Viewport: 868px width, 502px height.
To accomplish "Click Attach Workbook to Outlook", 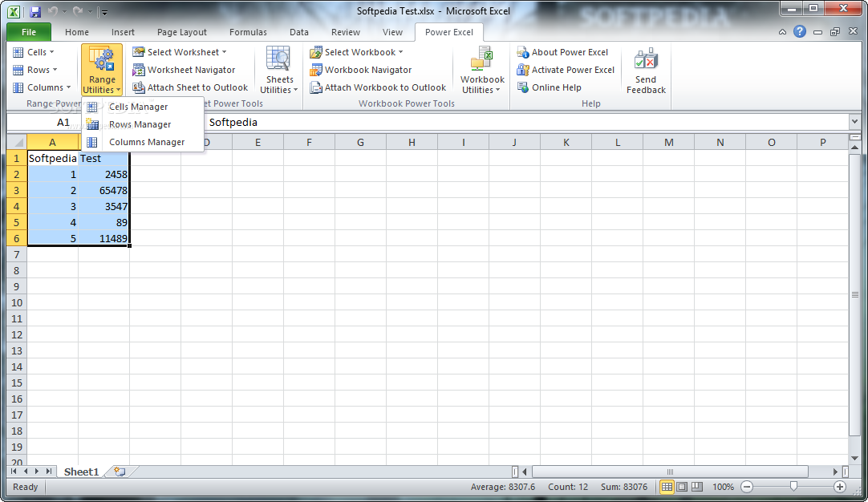I will pyautogui.click(x=378, y=87).
